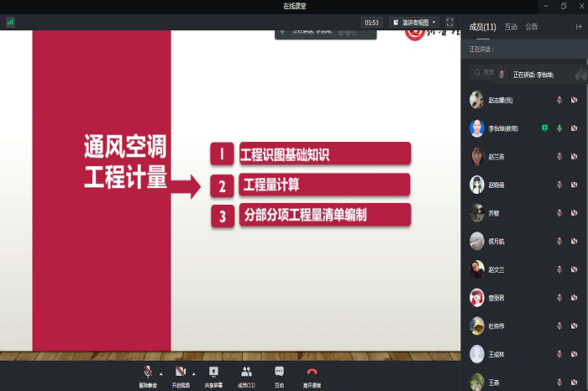588x391 pixels.
Task: Click the network signal strength icon
Action: [x=10, y=22]
